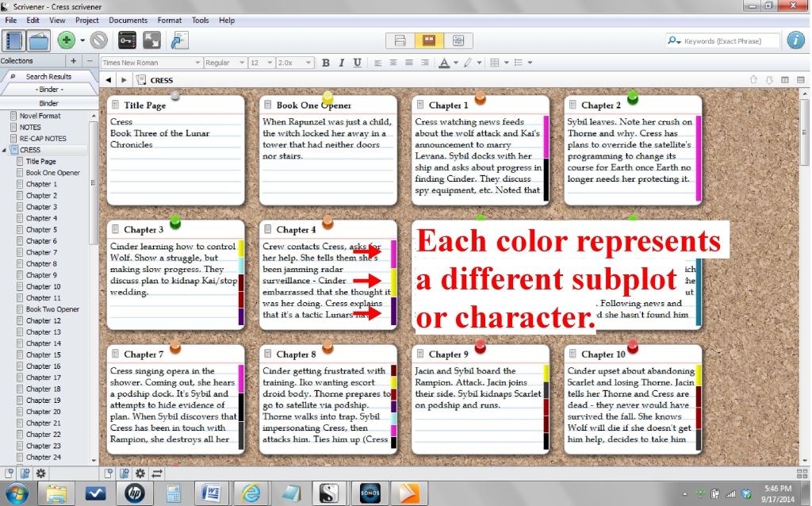Go to next document down arrow
Viewport: 812px width, 506px height.
[769, 80]
